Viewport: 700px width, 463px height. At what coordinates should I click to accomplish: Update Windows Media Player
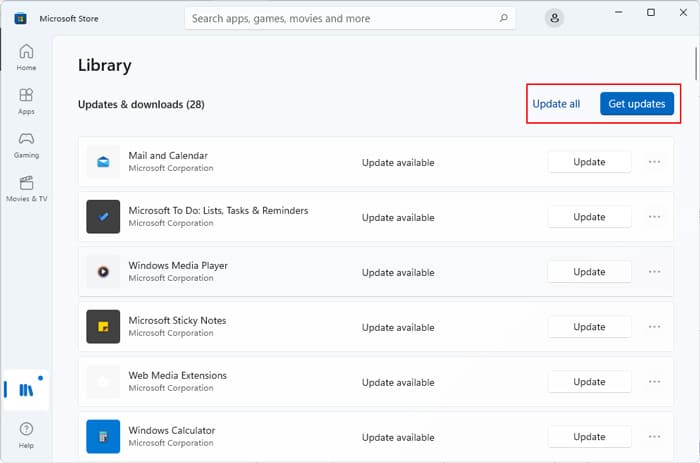[589, 271]
